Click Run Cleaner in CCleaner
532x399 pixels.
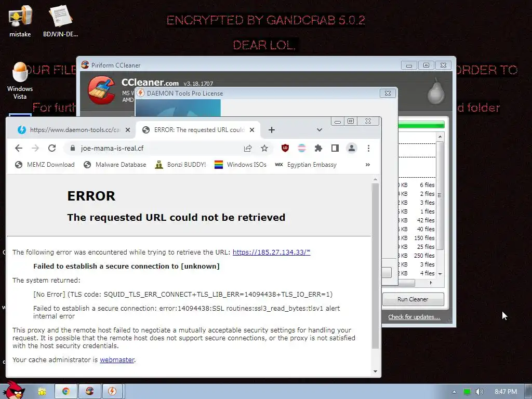tap(413, 299)
